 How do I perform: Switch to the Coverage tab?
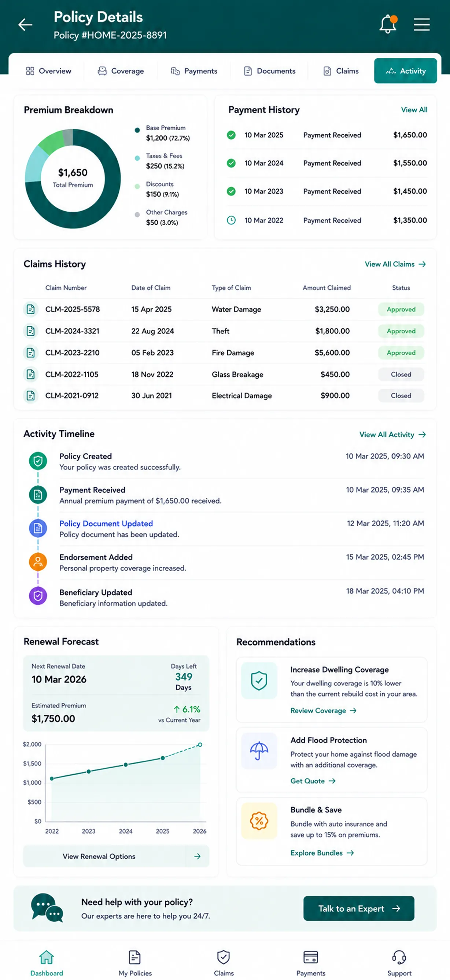[x=121, y=71]
